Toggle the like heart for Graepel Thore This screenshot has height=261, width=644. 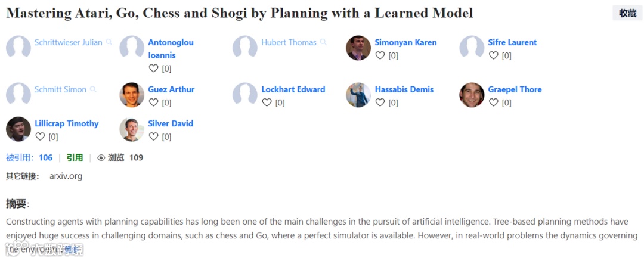(493, 102)
